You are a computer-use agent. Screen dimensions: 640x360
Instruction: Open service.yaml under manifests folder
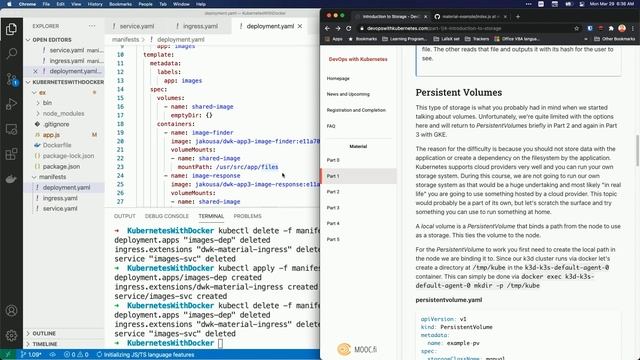60,209
